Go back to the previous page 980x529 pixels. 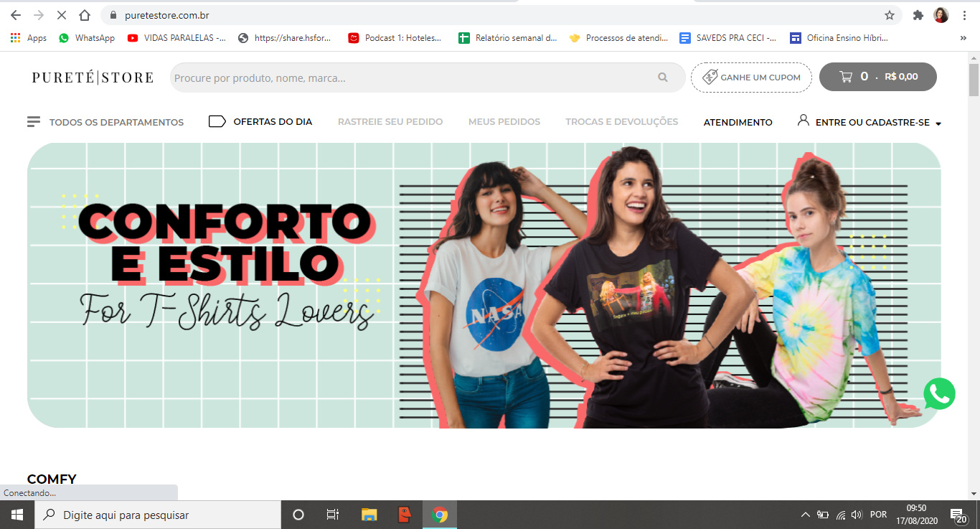point(16,15)
